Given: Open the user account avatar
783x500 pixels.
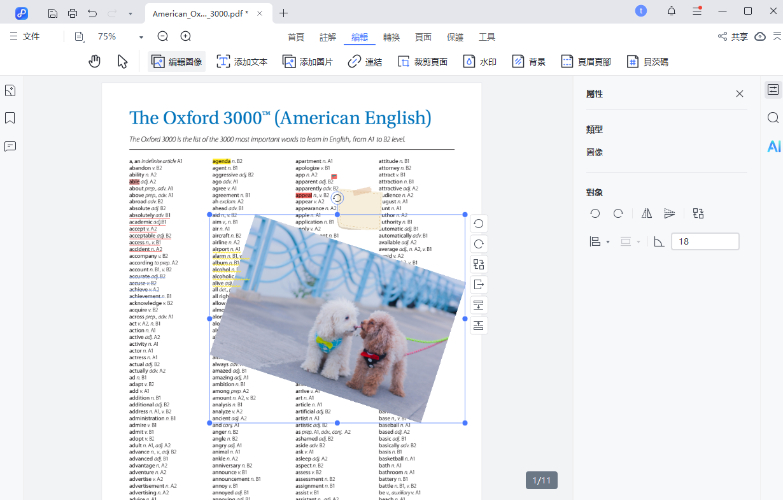Looking at the screenshot, I should point(641,11).
